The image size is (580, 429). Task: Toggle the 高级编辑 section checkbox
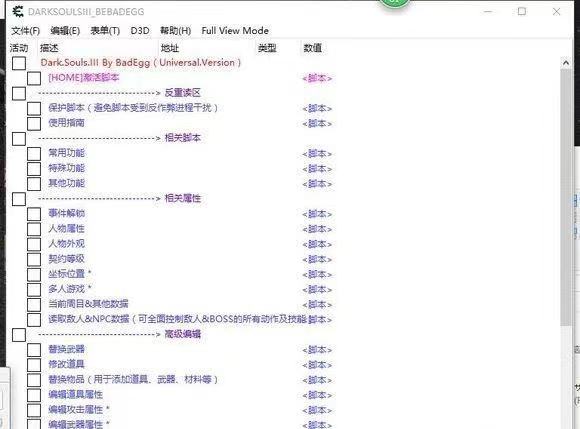click(19, 335)
